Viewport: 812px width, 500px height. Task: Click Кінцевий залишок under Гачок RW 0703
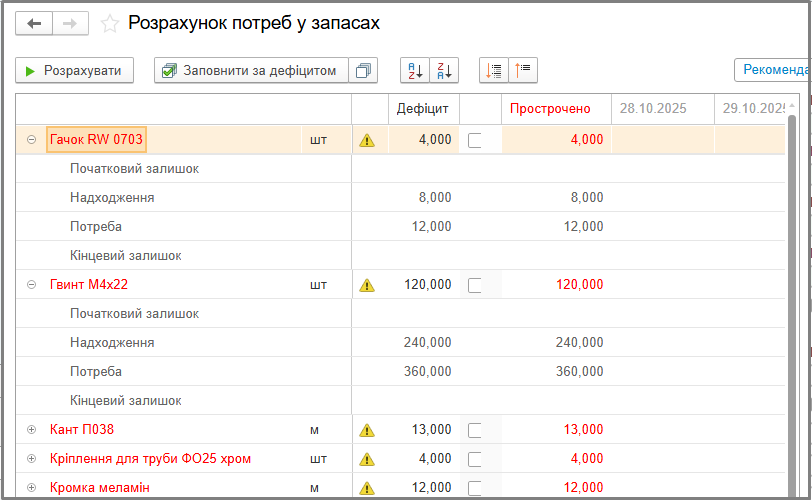(125, 256)
